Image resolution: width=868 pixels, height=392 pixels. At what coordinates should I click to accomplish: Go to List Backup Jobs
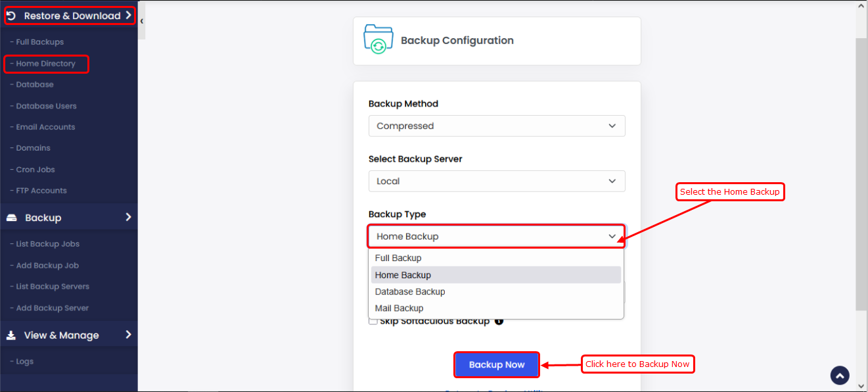(x=48, y=244)
